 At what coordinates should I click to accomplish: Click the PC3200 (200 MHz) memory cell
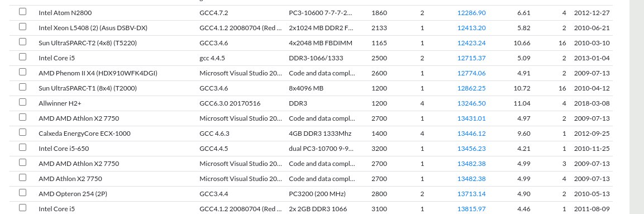click(317, 194)
